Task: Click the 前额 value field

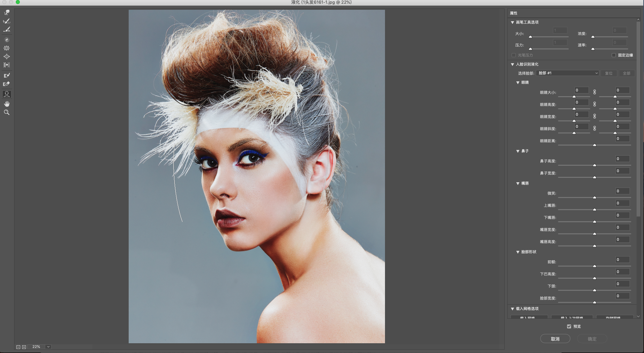Action: [x=622, y=260]
